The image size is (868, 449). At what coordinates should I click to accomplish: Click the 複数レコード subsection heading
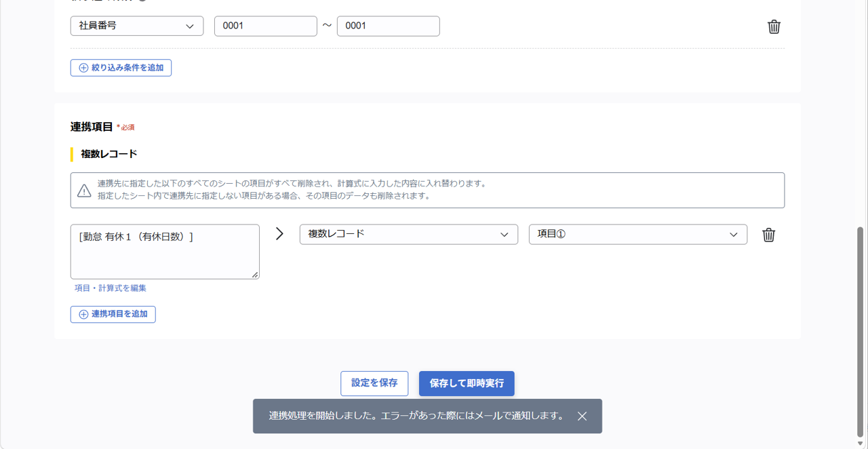pyautogui.click(x=109, y=154)
